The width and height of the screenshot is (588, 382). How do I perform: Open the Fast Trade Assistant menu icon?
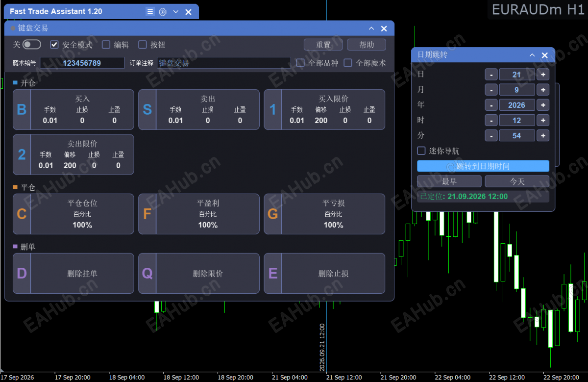coord(150,12)
